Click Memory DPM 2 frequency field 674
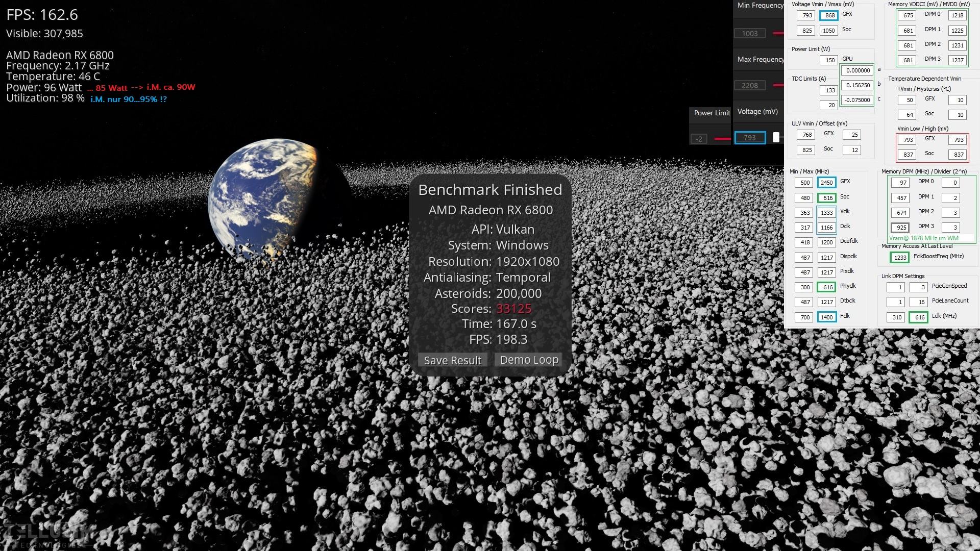980x551 pixels. pos(900,213)
